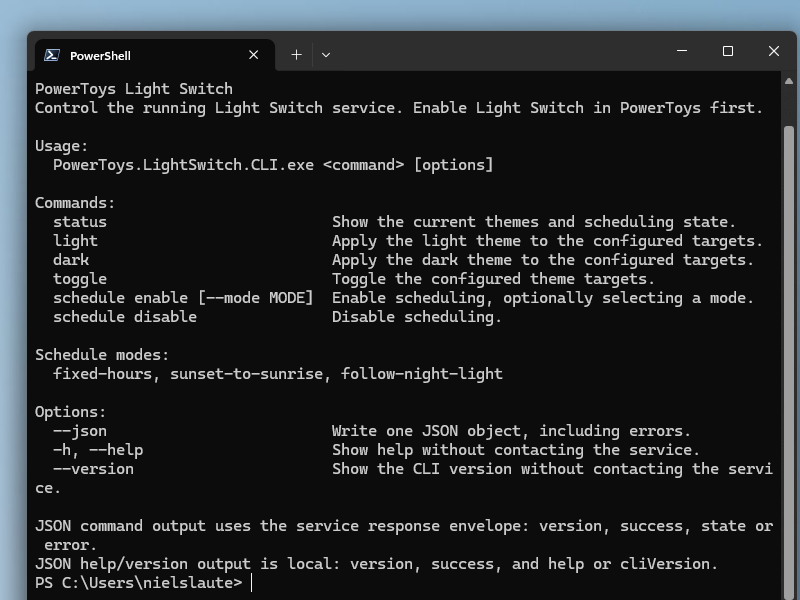
Task: Click "PowerToys.LightSwitch.CLI.exe <command> [options]" line
Action: [273, 165]
